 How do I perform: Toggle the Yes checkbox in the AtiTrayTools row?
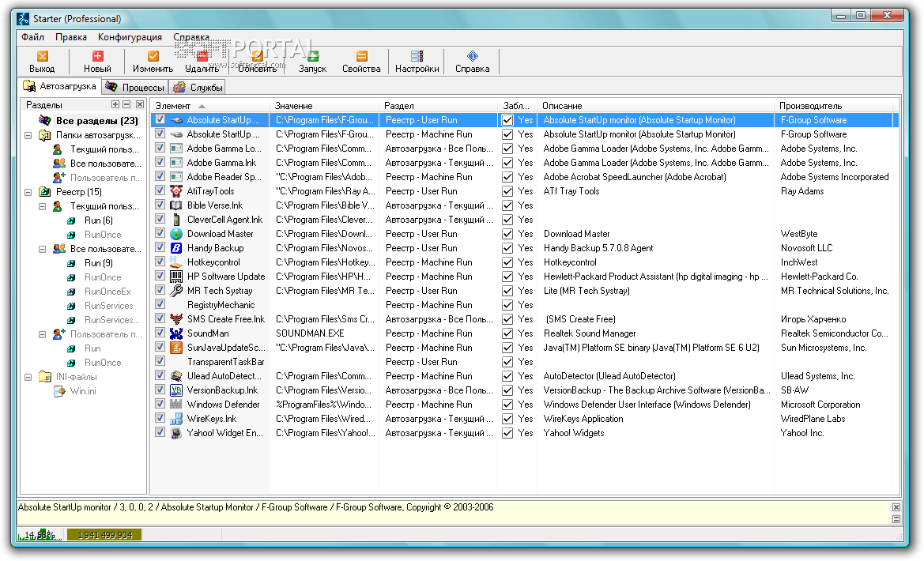pos(507,191)
